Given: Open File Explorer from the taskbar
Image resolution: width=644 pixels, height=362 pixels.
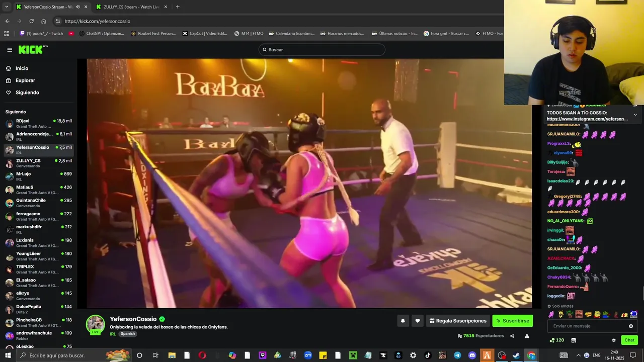Looking at the screenshot, I should coord(172,355).
